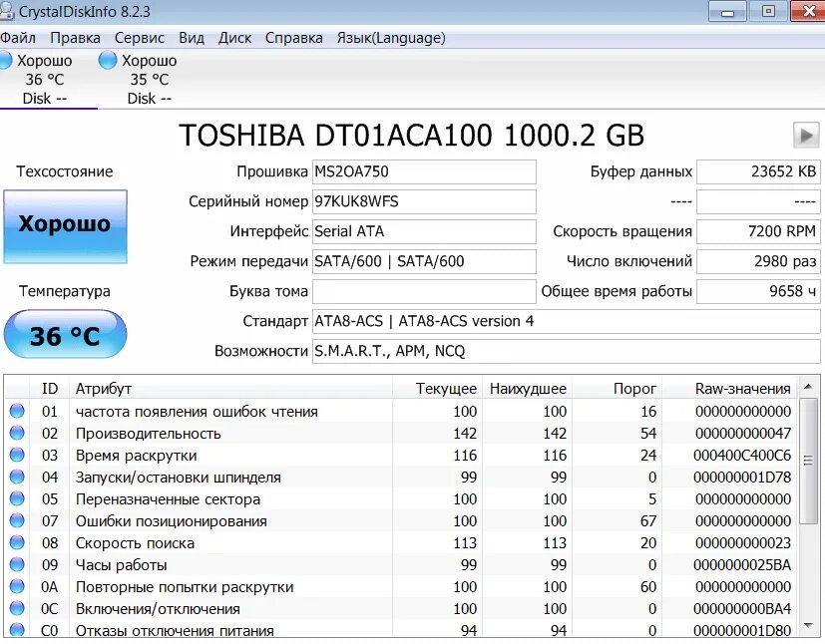Click the status icon of attribute 08
This screenshot has height=644, width=825.
coord(17,542)
